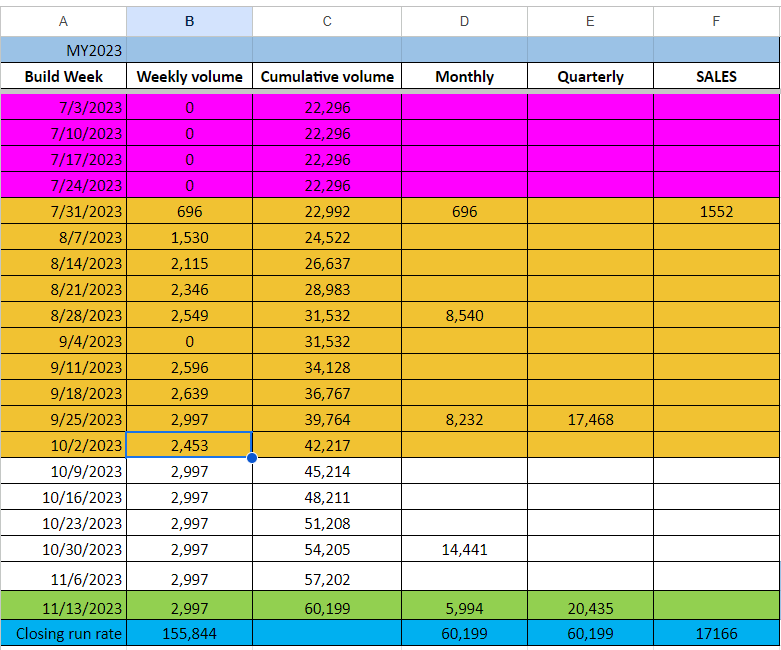Select the green 11/13/2023 date cell
This screenshot has height=650, width=781.
64,607
